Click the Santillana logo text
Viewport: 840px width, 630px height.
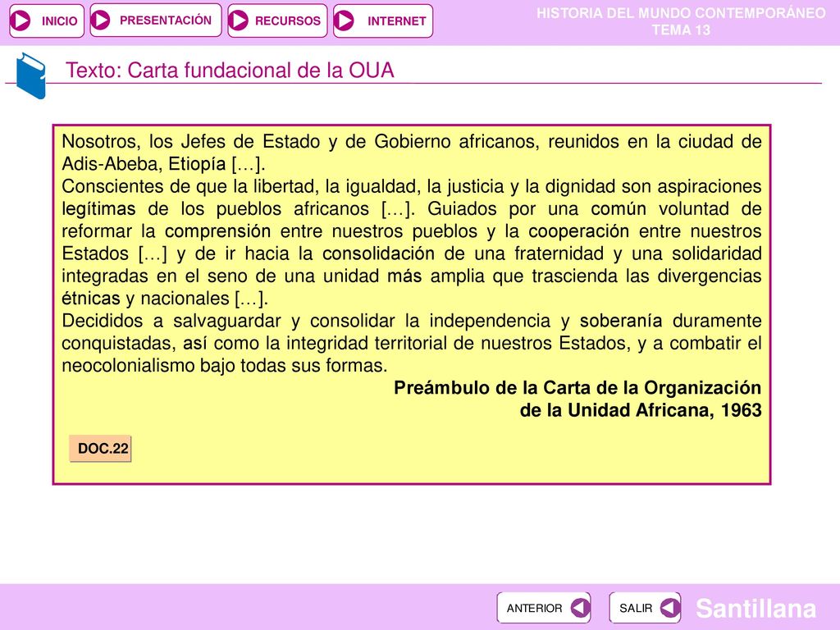(x=756, y=608)
